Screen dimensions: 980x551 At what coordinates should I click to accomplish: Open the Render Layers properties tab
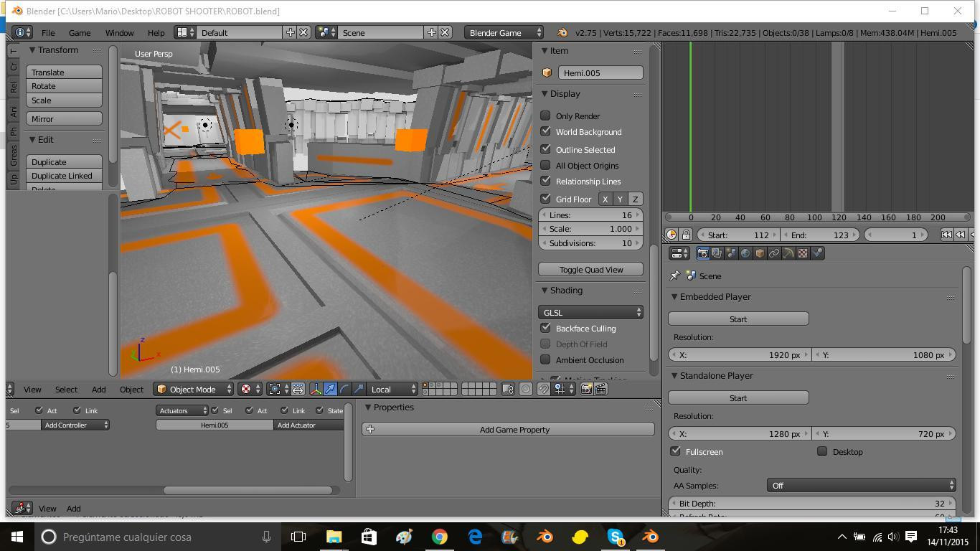coord(716,253)
